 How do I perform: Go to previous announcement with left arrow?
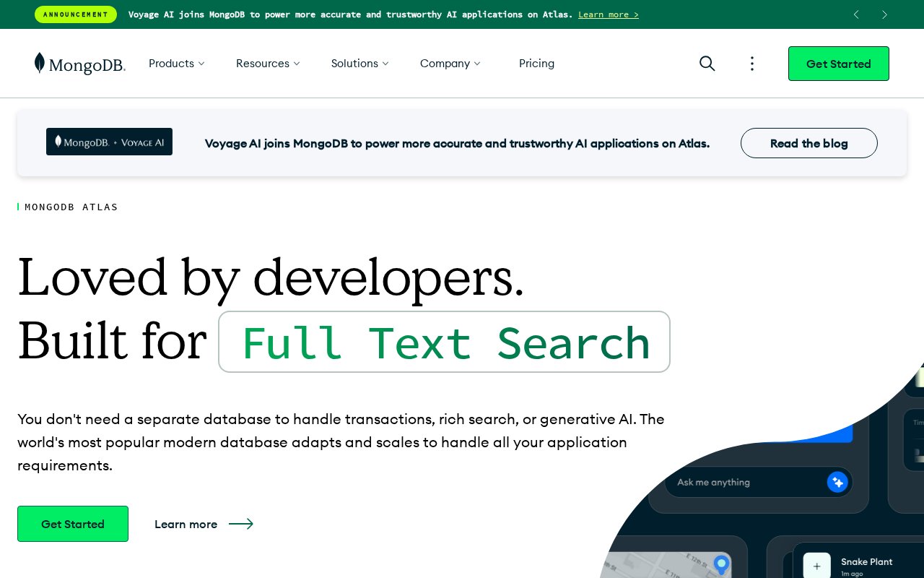pyautogui.click(x=856, y=14)
